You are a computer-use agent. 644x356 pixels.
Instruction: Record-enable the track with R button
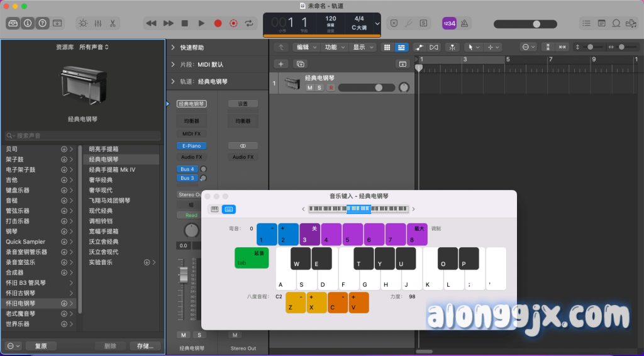[330, 88]
